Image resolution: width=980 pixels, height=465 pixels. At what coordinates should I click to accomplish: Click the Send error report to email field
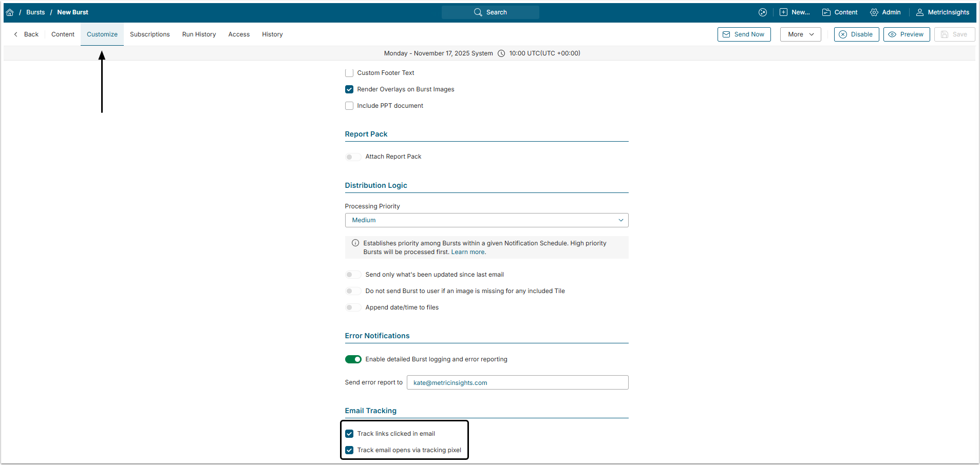(x=517, y=382)
